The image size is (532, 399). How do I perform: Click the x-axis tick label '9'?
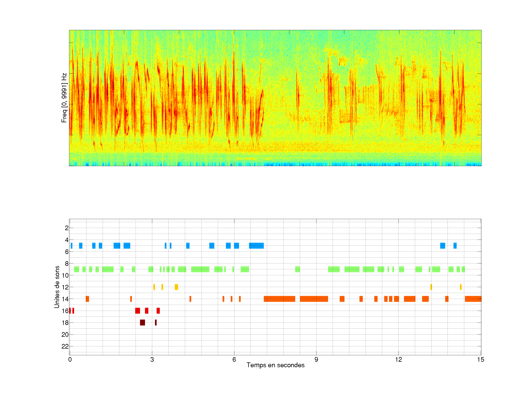316,359
